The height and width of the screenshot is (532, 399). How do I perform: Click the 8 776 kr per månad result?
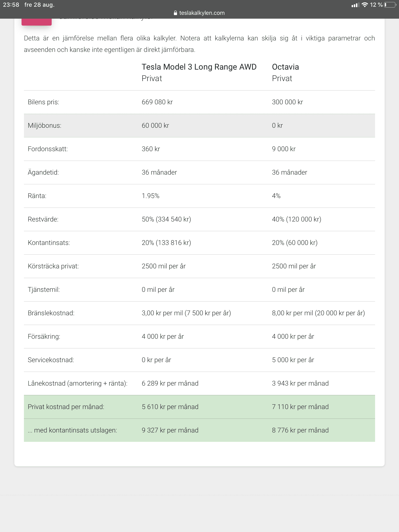coord(300,430)
